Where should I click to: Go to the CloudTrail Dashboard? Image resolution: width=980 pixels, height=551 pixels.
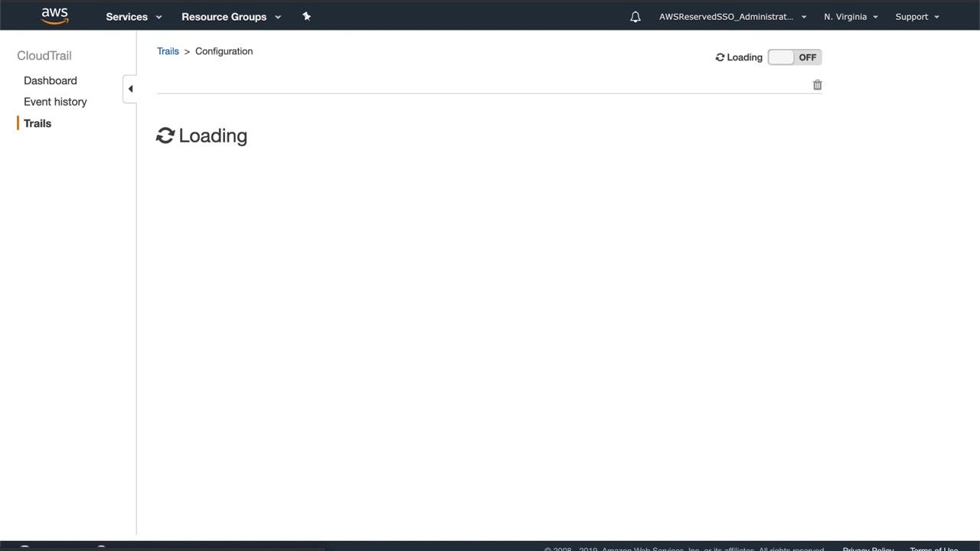(51, 80)
